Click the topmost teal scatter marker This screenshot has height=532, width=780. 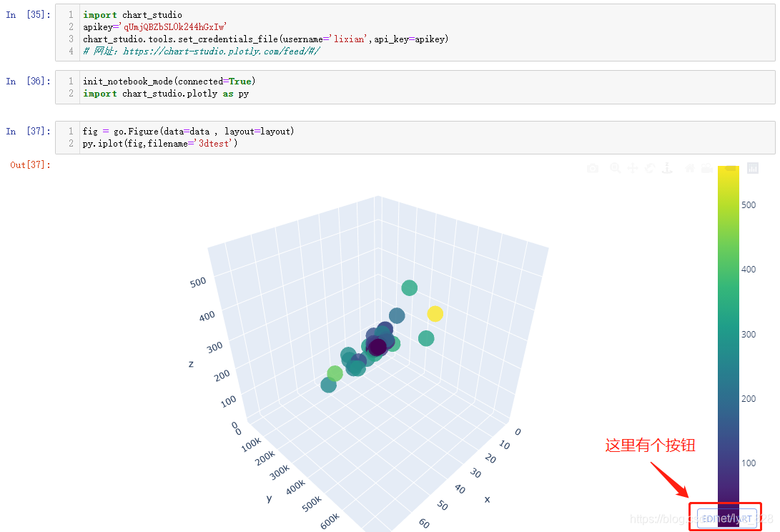pos(409,287)
